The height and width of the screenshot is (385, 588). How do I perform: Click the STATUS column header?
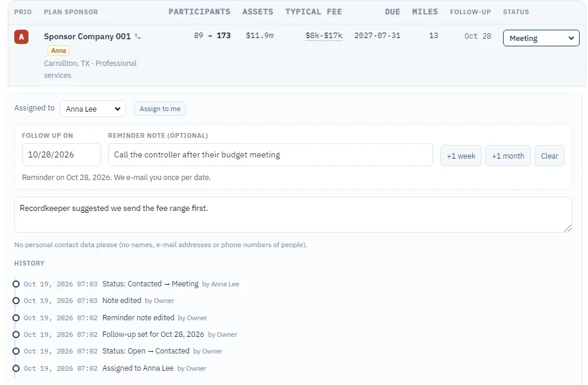(x=516, y=12)
